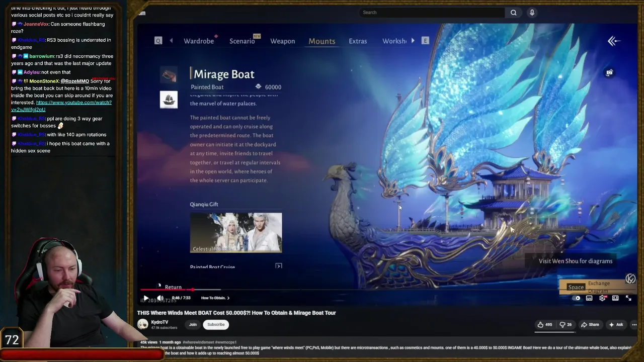Viewport: 644px width, 362px height.
Task: Play the YouTube video
Action: [146, 298]
